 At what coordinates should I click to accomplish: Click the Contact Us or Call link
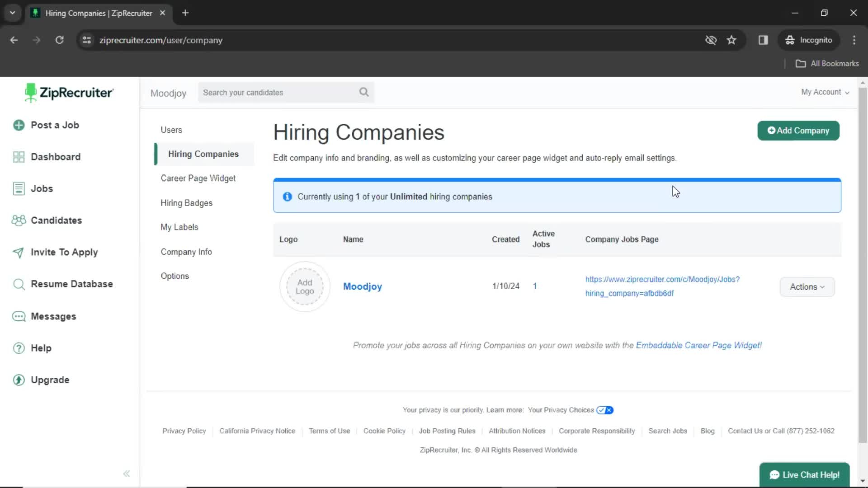[781, 431]
